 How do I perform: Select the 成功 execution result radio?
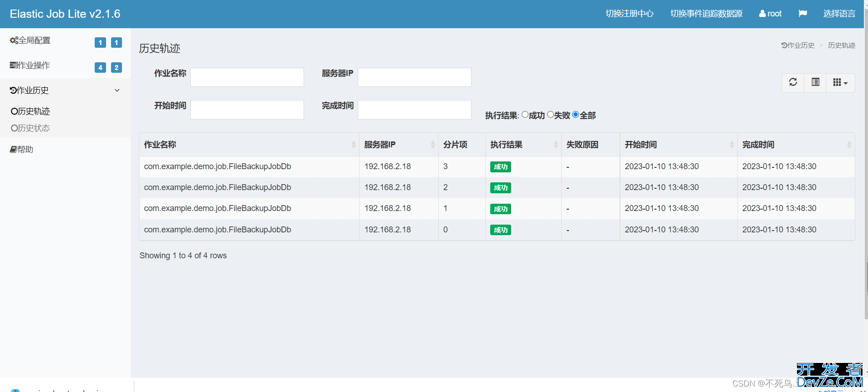pos(525,115)
